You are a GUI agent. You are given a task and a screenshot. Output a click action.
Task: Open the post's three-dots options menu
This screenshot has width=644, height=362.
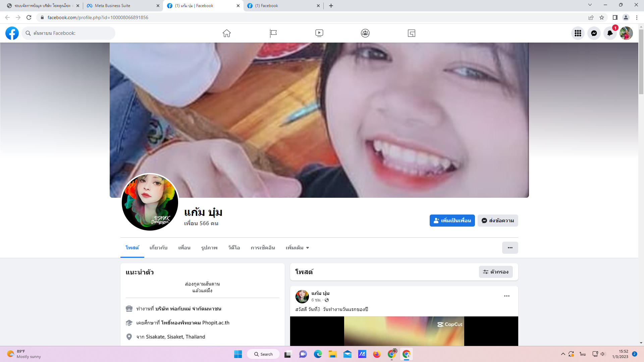point(506,296)
